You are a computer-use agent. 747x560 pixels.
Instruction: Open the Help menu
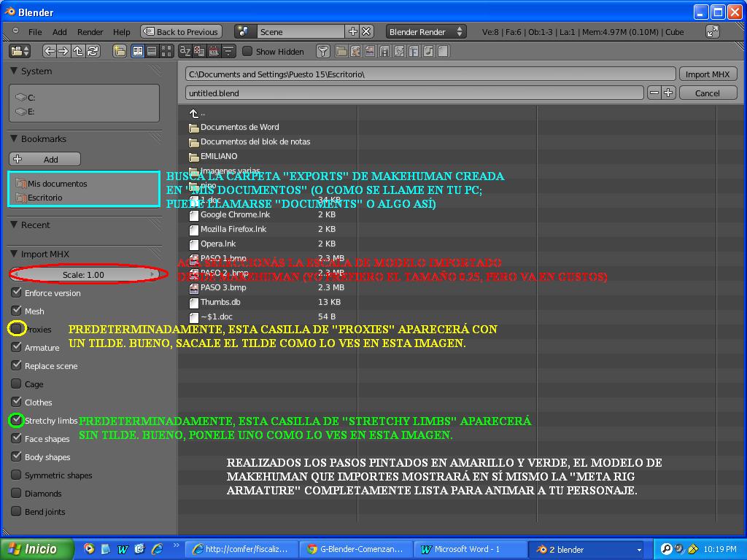[x=122, y=32]
